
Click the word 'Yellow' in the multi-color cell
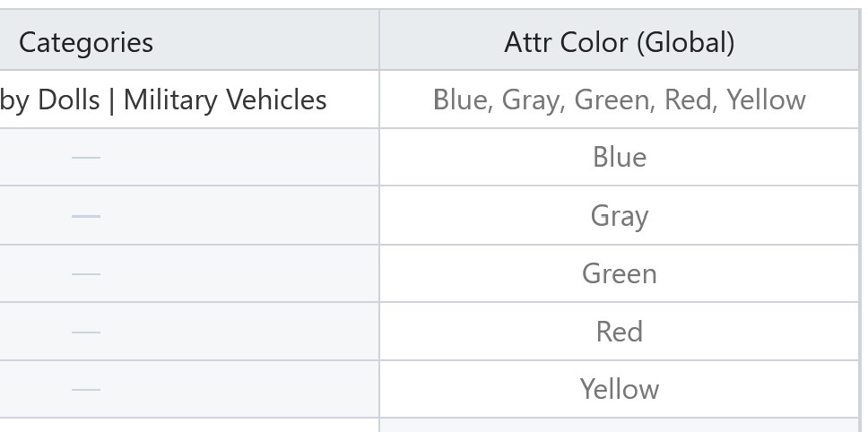click(x=766, y=100)
